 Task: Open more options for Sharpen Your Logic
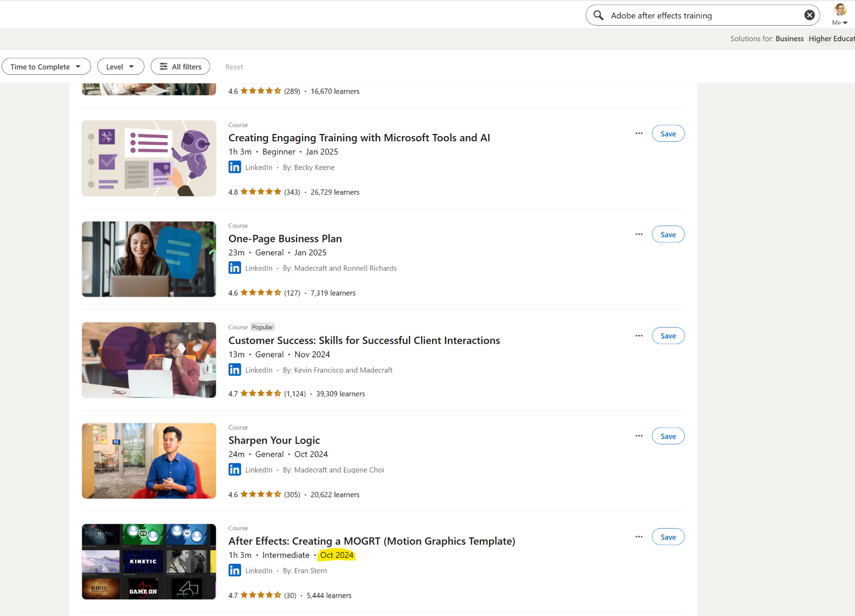(x=639, y=436)
